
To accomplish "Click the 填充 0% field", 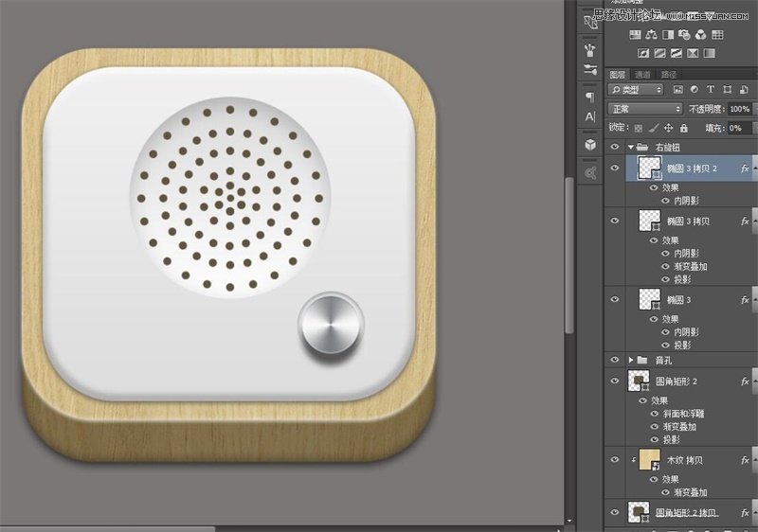I will (x=739, y=128).
